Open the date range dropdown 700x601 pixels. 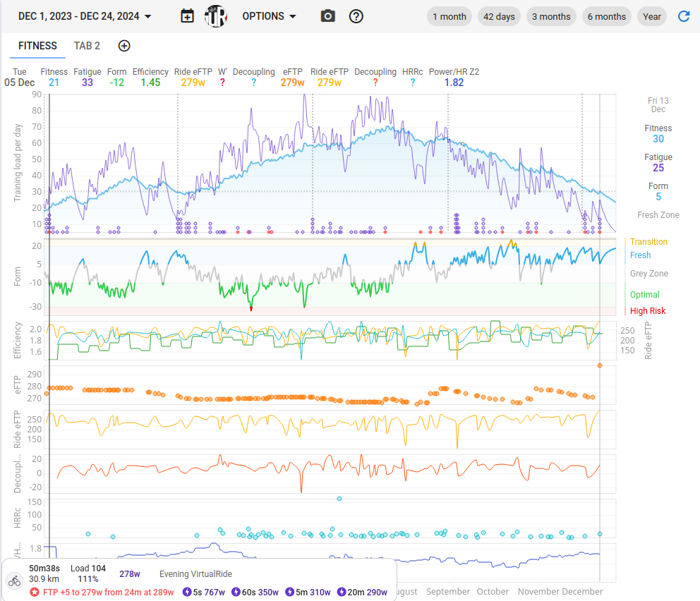[85, 16]
